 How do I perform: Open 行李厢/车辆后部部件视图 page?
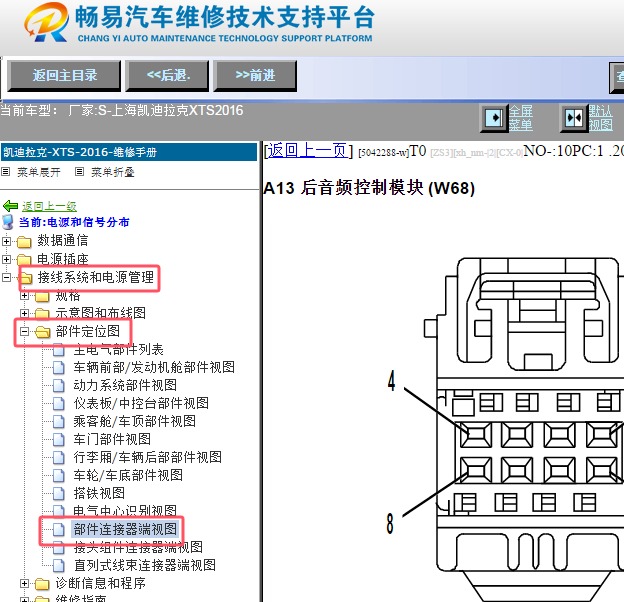[x=148, y=457]
